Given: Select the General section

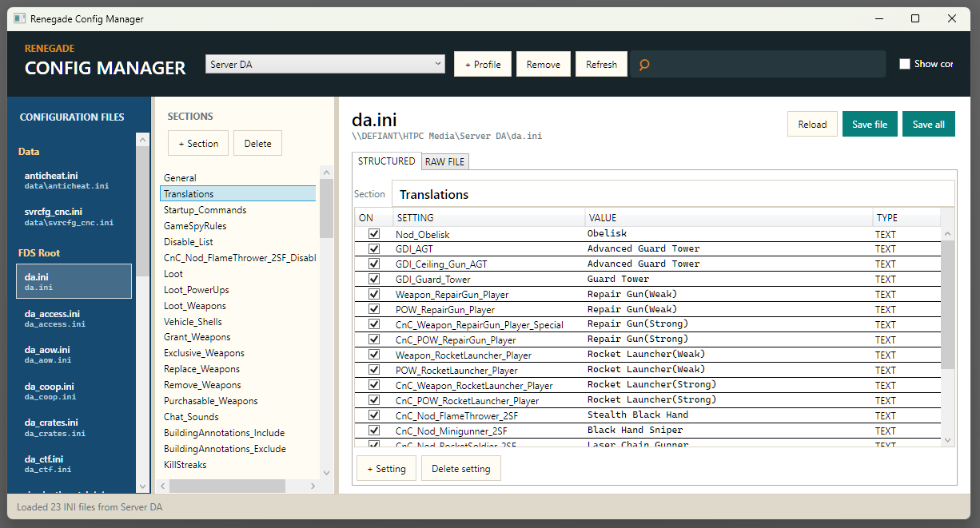Looking at the screenshot, I should click(238, 177).
